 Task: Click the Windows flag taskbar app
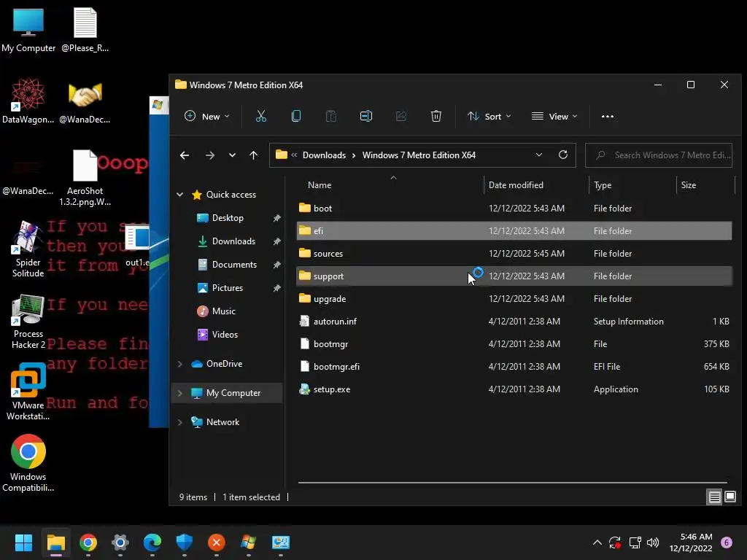[x=248, y=542]
